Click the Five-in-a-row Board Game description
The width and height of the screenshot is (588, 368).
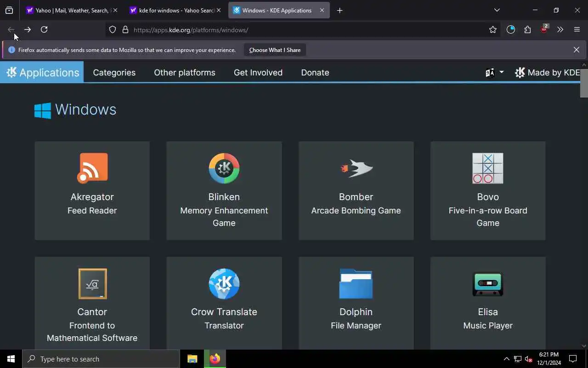coord(488,217)
